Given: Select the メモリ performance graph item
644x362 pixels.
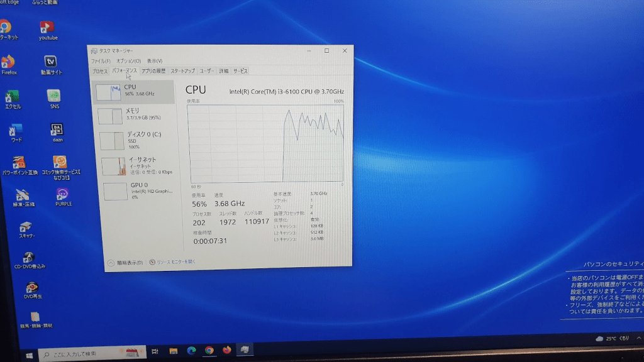Looking at the screenshot, I should pyautogui.click(x=132, y=114).
